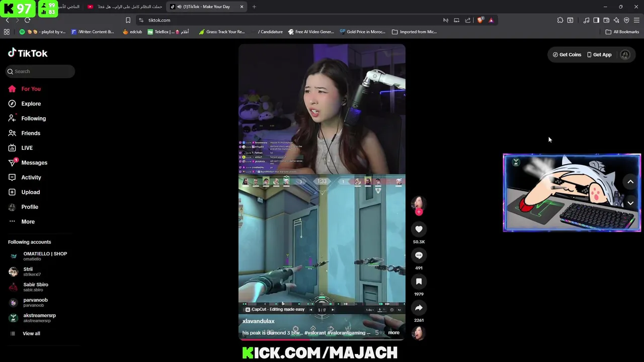Open the Activity notifications
Screen dimensions: 644x362
pos(24,177)
